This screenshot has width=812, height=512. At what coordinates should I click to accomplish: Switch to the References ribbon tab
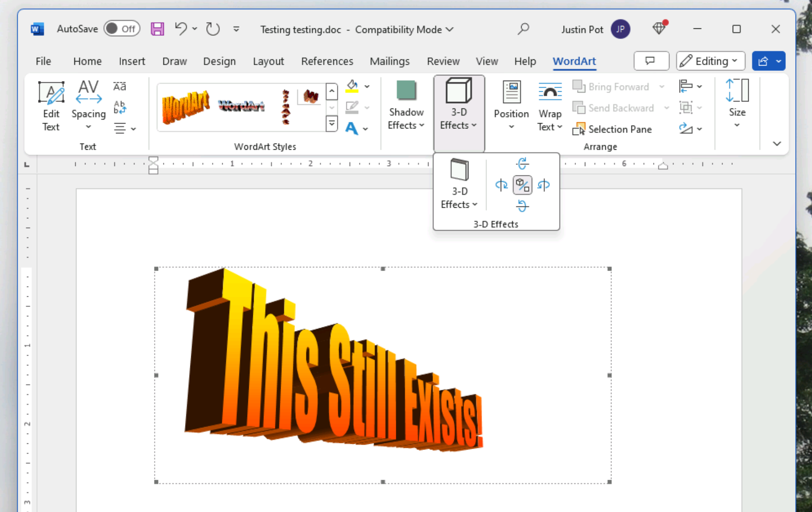327,61
